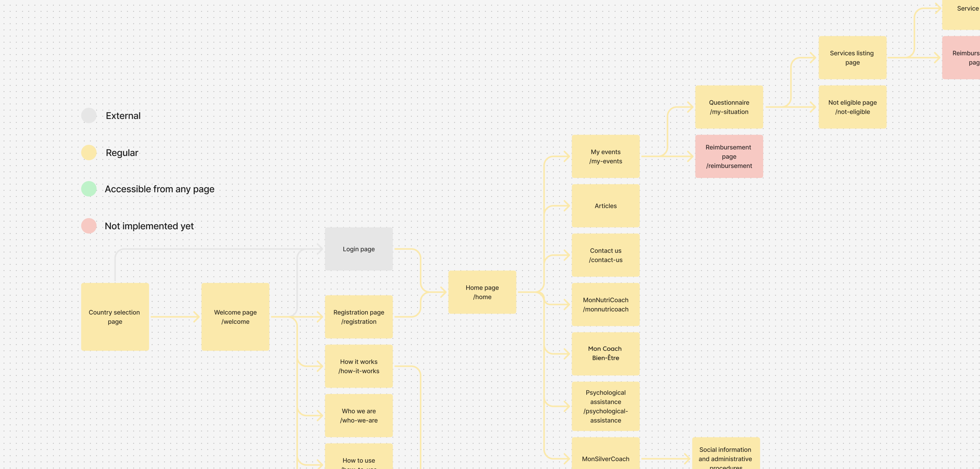
Task: Select the My events node
Action: coord(605,156)
